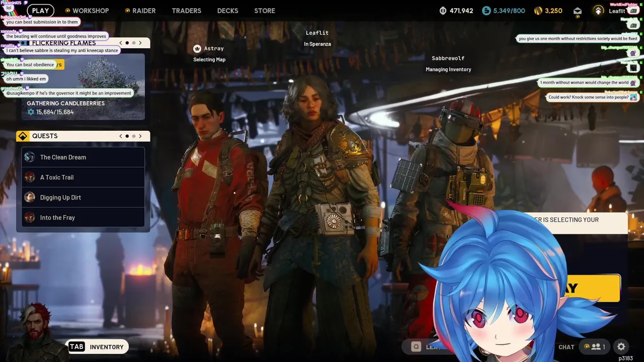Open the DECKS tab
The image size is (644, 362).
tap(227, 11)
